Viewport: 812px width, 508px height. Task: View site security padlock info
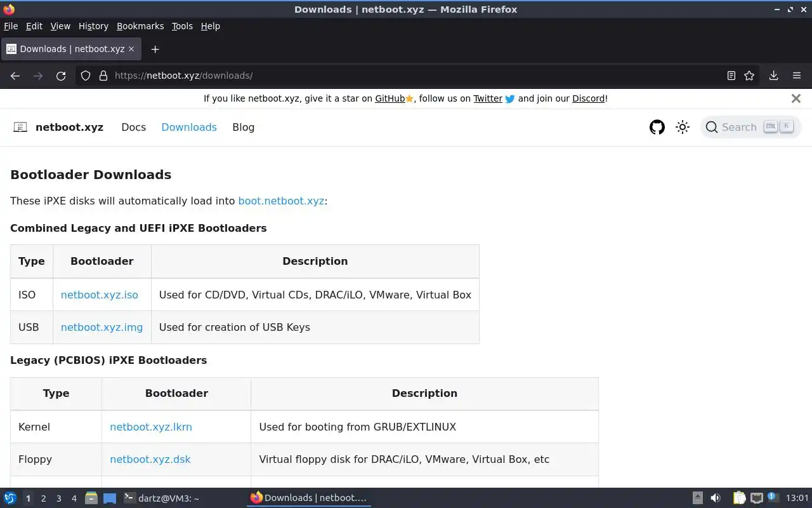click(103, 76)
